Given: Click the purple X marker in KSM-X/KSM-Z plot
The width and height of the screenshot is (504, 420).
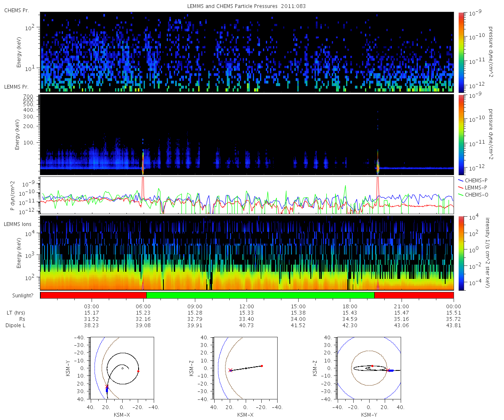Looking at the screenshot, I should [230, 370].
